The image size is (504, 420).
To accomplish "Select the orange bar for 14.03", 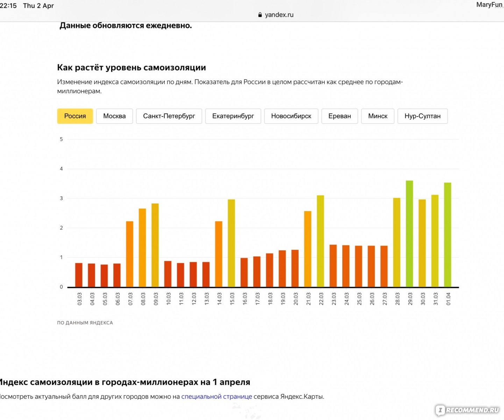I will (219, 254).
